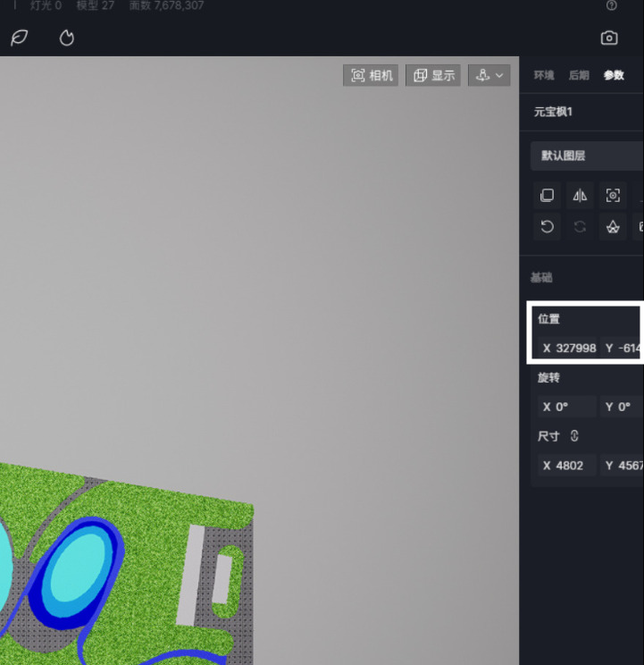Screen dimensions: 644x665
Task: Switch to the 后期 tab
Action: tap(579, 76)
